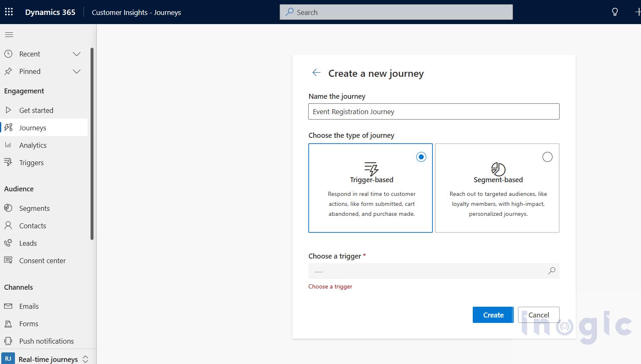Click the Segment-based card description text
Screen dimensions: 641x364
pos(498,204)
